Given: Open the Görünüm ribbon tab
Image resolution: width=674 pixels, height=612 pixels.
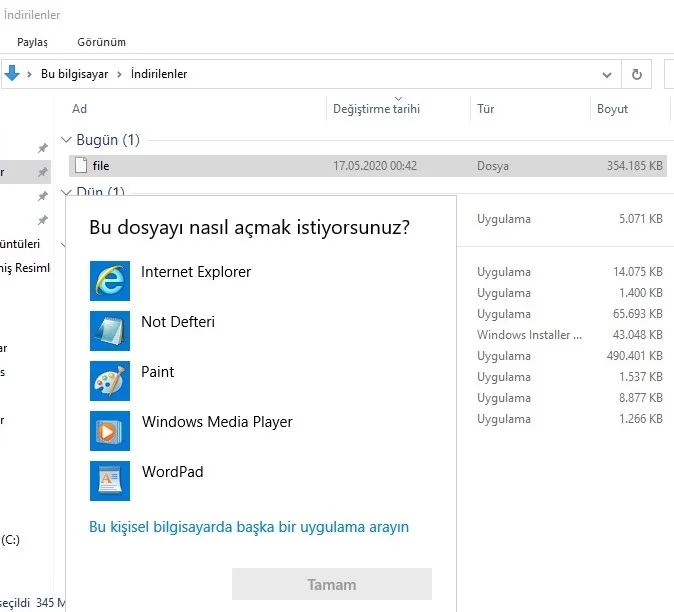Looking at the screenshot, I should click(101, 42).
